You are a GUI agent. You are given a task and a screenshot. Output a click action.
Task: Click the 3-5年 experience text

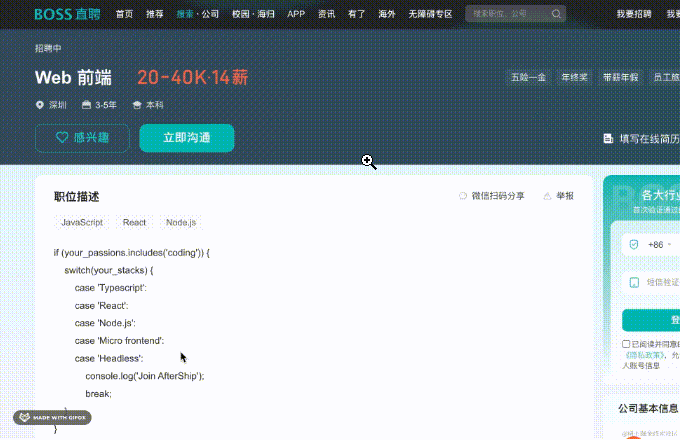(106, 105)
